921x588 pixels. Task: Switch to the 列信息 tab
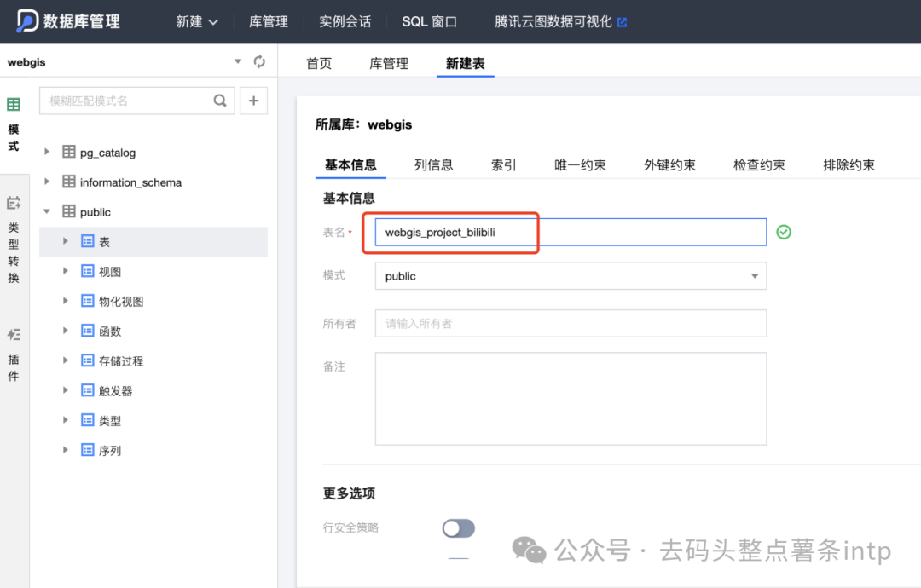[433, 164]
